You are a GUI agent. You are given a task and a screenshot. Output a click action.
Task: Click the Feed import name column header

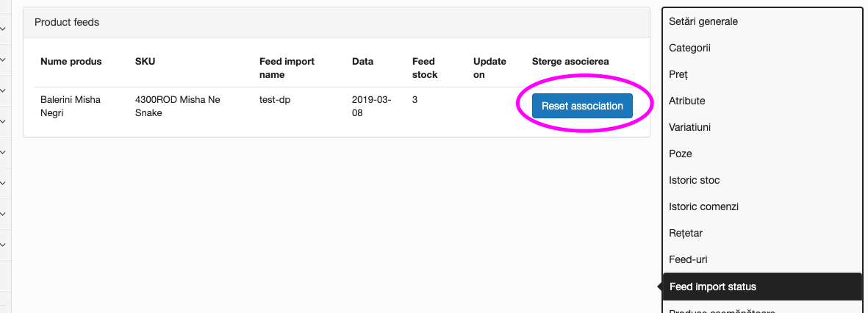tap(287, 68)
